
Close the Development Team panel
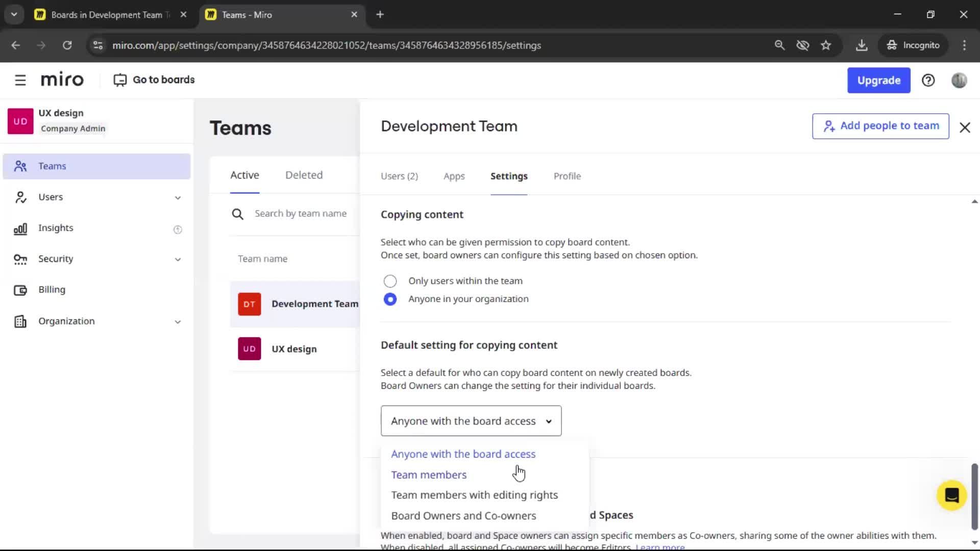point(965,128)
